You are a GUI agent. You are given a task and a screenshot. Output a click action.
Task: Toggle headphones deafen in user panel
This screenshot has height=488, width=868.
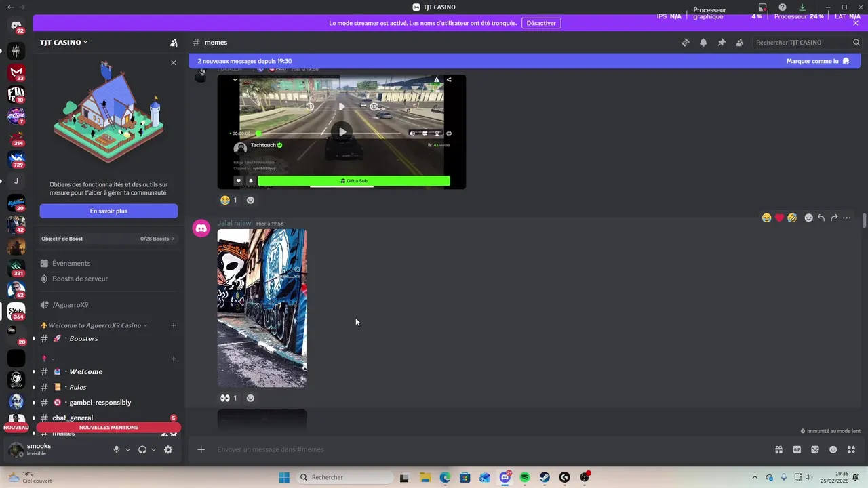click(x=142, y=449)
